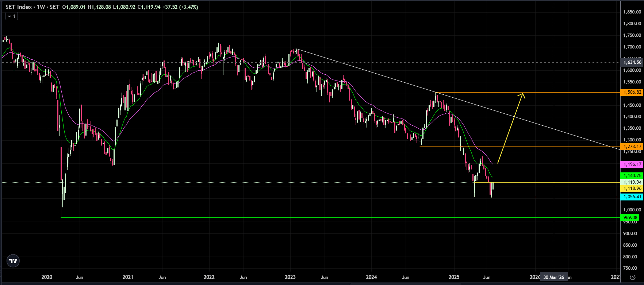Viewport: 644px width, 285px height.
Task: Click the Jun label between 2022 and 2023
Action: 243,277
